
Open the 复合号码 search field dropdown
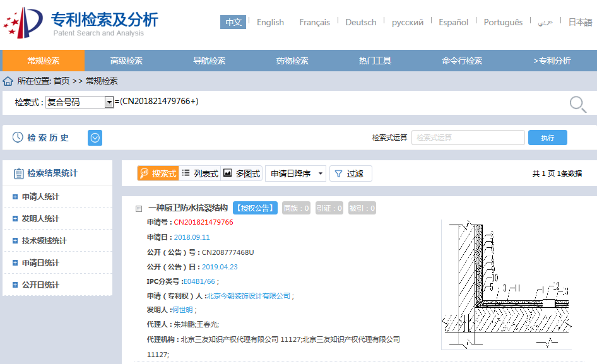point(109,102)
